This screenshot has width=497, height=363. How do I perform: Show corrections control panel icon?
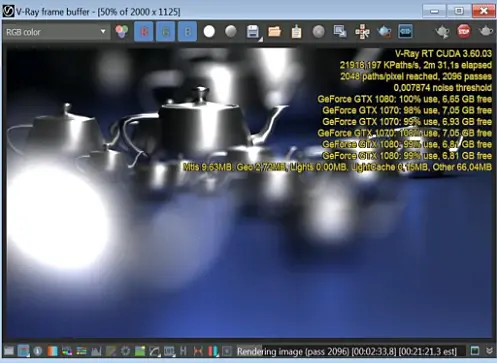(x=9, y=351)
